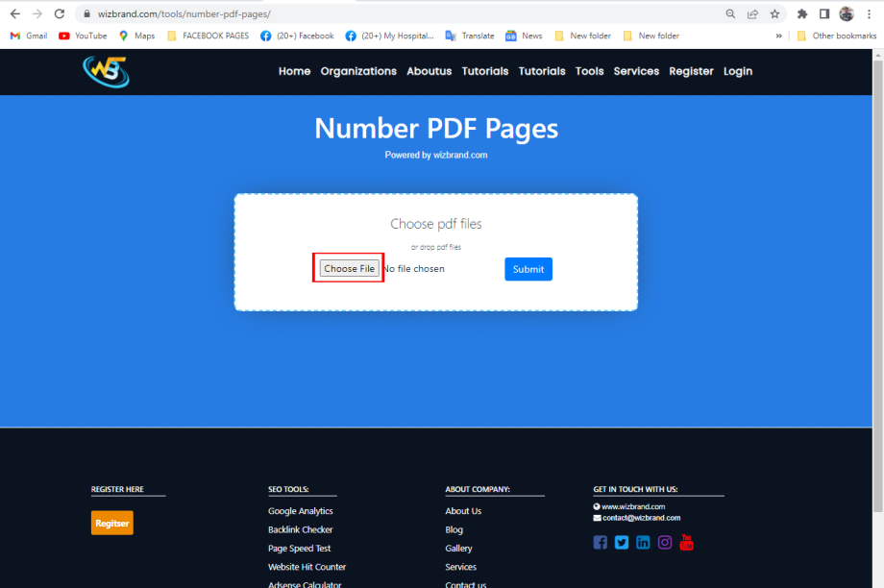This screenshot has height=588, width=884.
Task: Open Maps from the bookmarks bar
Action: point(136,36)
